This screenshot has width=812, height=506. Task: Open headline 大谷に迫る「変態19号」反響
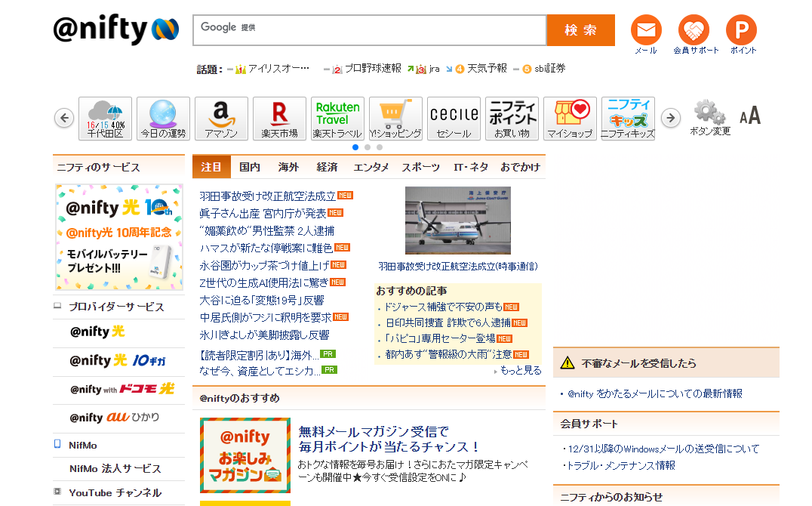point(262,300)
